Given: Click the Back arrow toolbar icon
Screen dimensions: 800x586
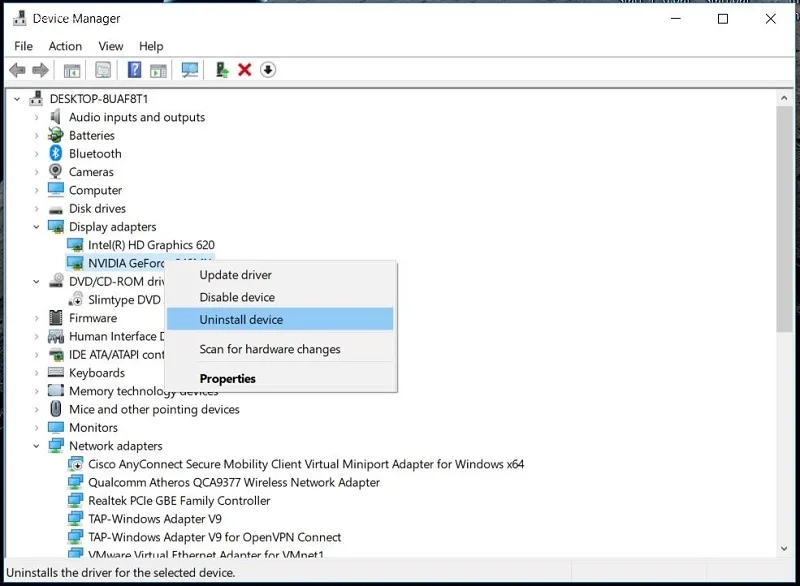Looking at the screenshot, I should point(17,70).
